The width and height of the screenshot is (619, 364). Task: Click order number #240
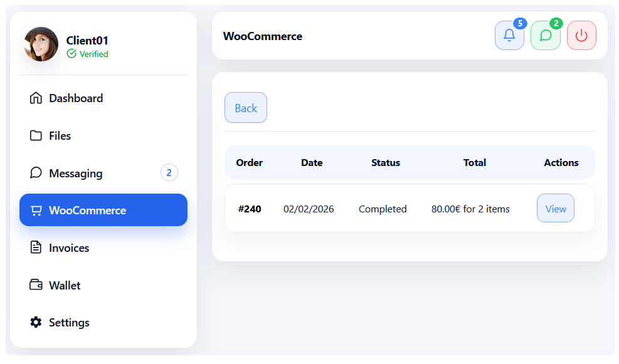pos(250,209)
